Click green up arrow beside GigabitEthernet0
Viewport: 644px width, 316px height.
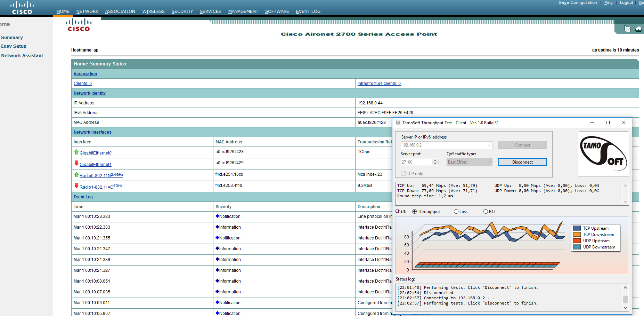(76, 152)
